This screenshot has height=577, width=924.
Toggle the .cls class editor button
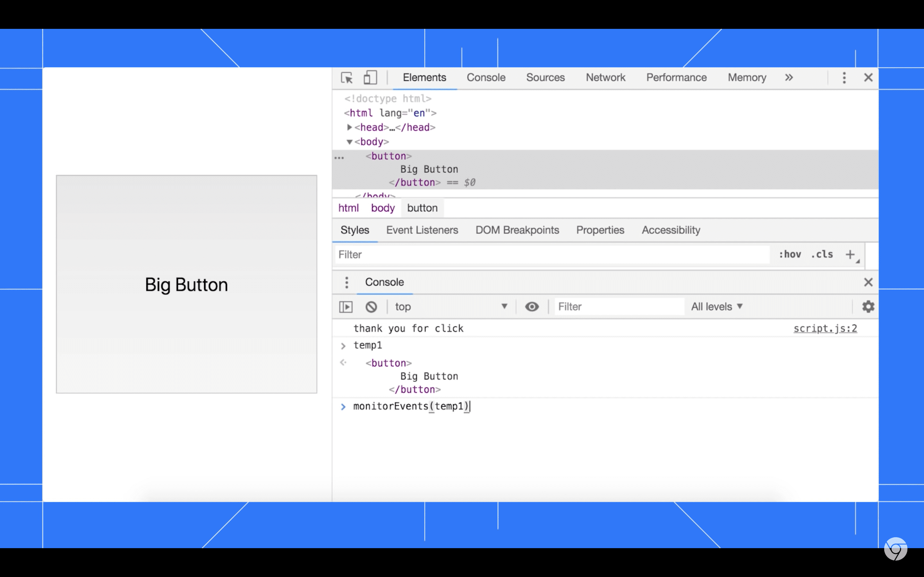tap(822, 254)
